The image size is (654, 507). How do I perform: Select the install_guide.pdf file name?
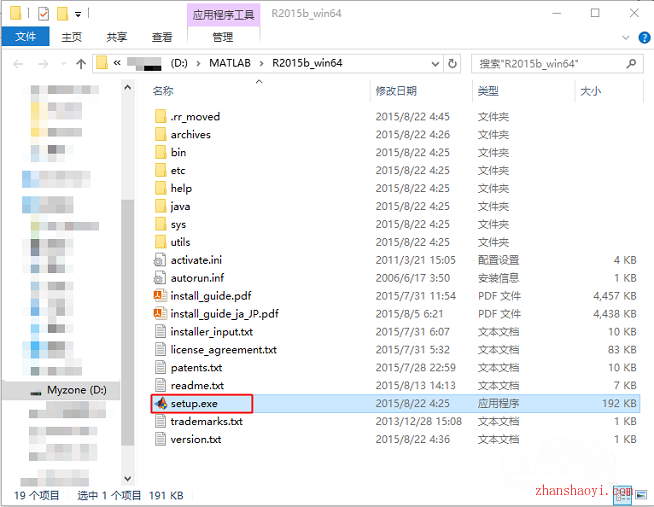(211, 296)
